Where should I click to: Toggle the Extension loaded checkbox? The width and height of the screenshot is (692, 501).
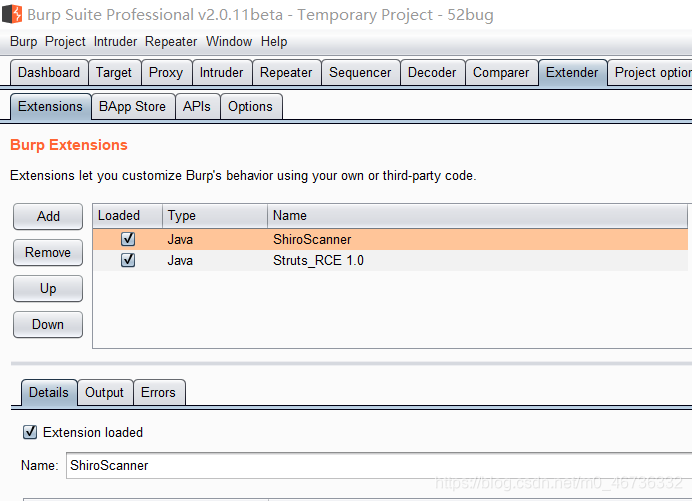[30, 432]
